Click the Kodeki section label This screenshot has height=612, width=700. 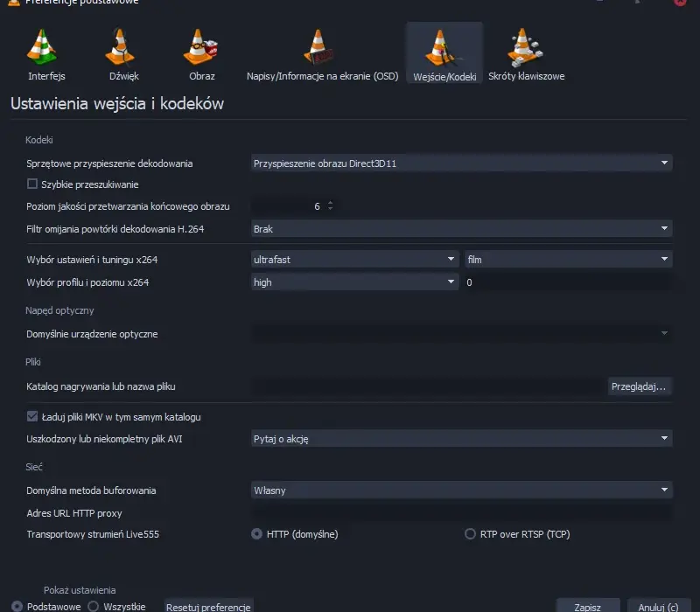pyautogui.click(x=39, y=140)
